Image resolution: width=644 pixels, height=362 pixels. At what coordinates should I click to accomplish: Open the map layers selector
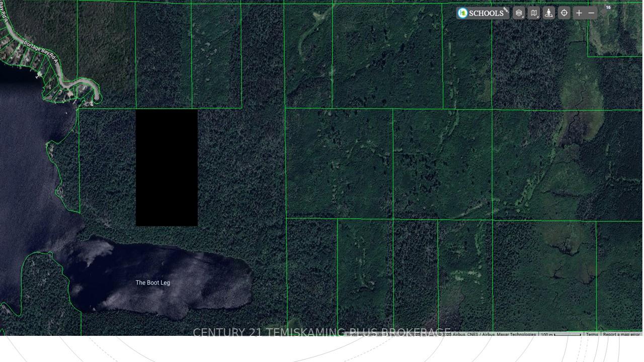519,13
